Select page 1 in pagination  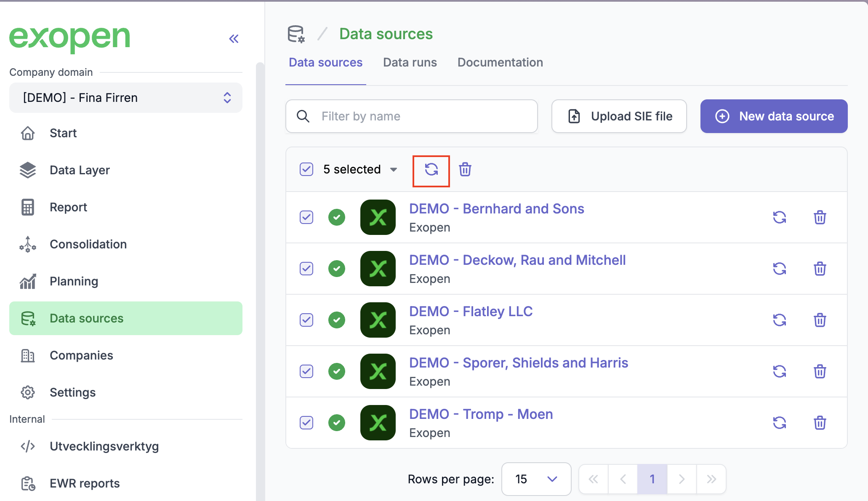652,479
